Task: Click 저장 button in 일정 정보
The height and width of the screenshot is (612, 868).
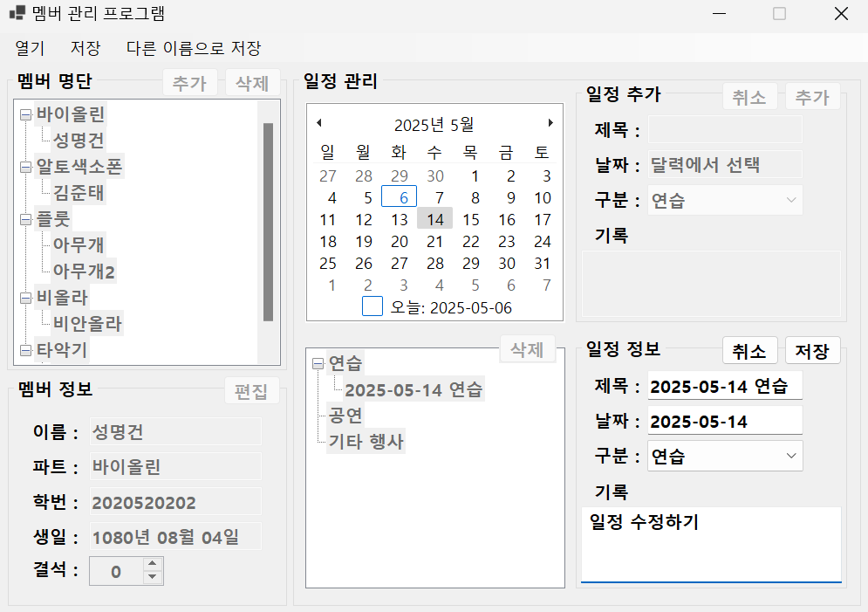Action: [x=813, y=351]
